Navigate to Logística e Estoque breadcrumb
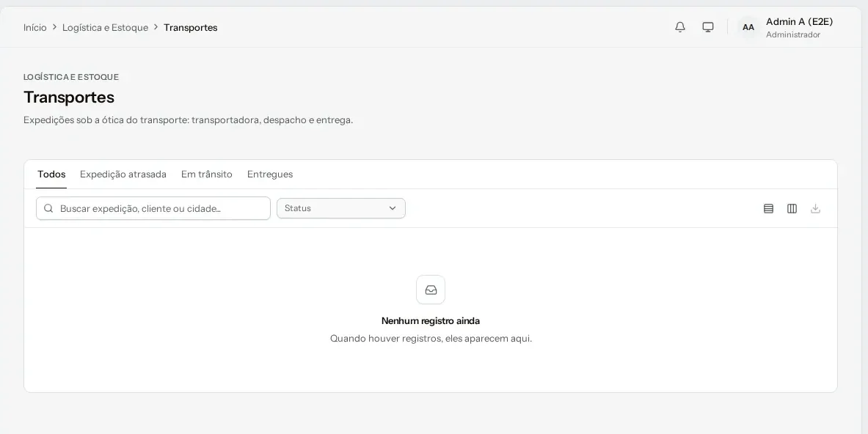The height and width of the screenshot is (434, 868). [x=105, y=28]
